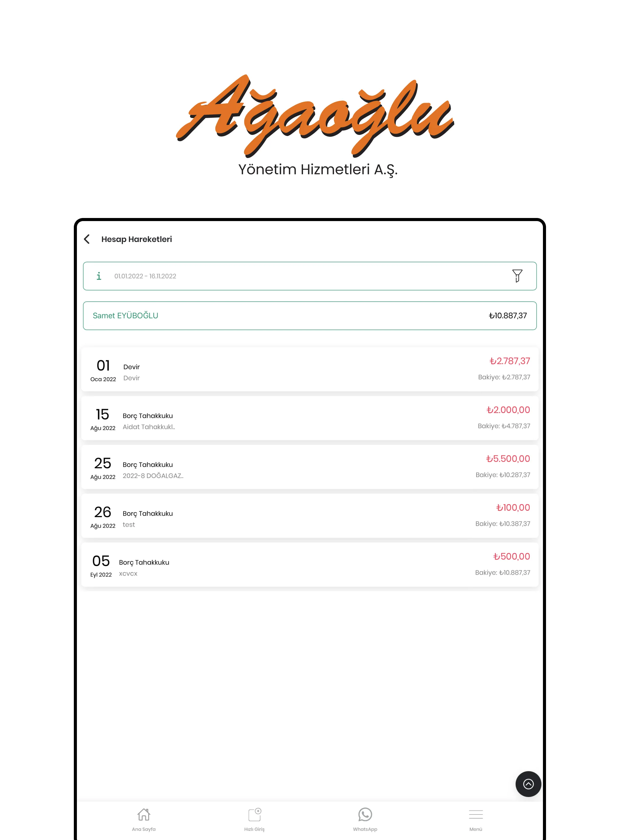
Task: Click the date range input field
Action: coord(309,276)
